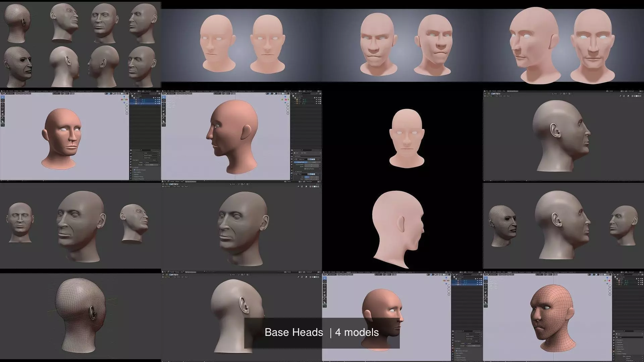
Task: Pick the Measure tool in front-facing pink head window
Action: pos(3,122)
